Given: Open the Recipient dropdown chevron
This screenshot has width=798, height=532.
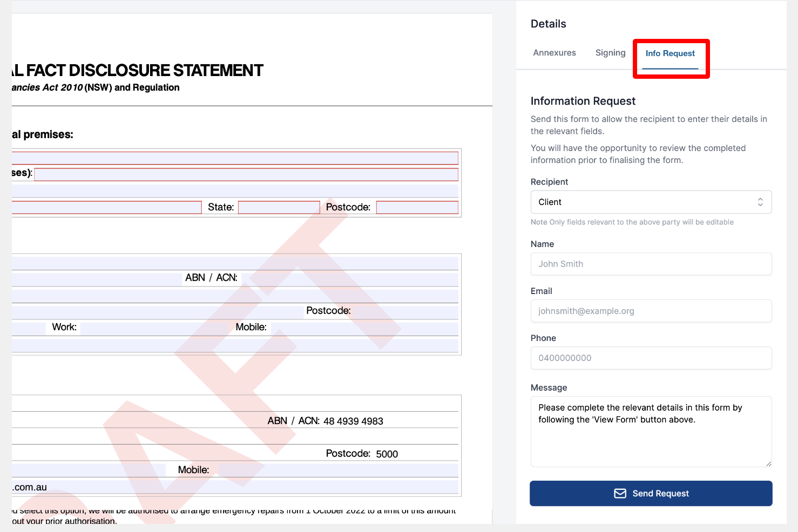Looking at the screenshot, I should (x=760, y=202).
